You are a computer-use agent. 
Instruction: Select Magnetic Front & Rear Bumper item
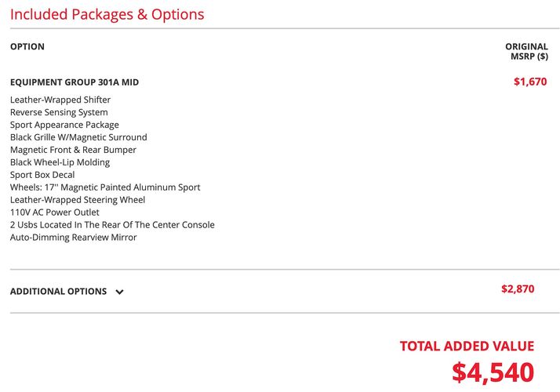[x=73, y=150]
